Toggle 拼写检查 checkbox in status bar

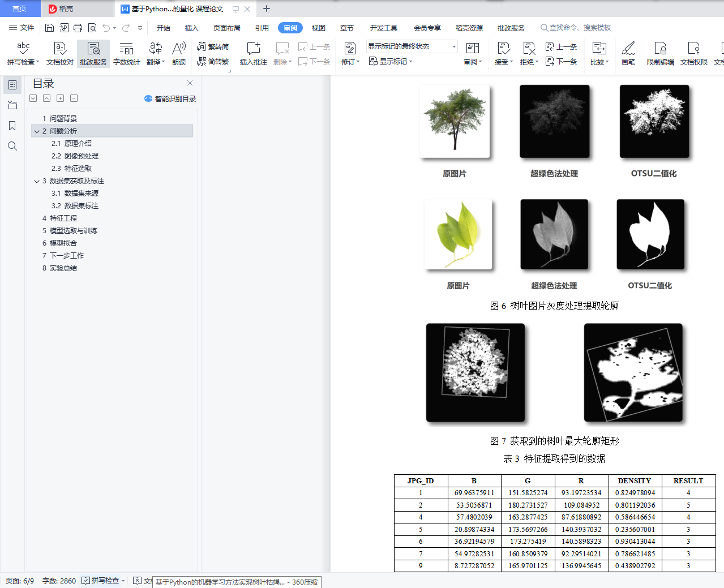coord(85,580)
